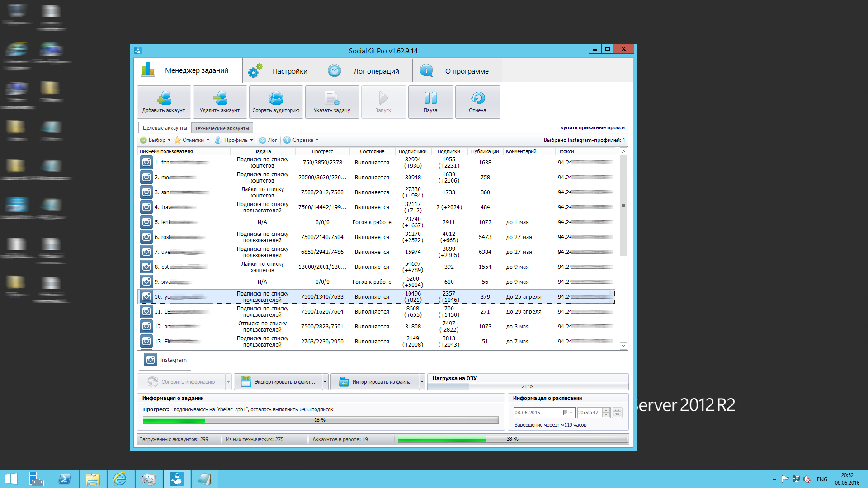Screen dimensions: 868x488
Task: Click the Указать задачу button
Action: (x=332, y=102)
